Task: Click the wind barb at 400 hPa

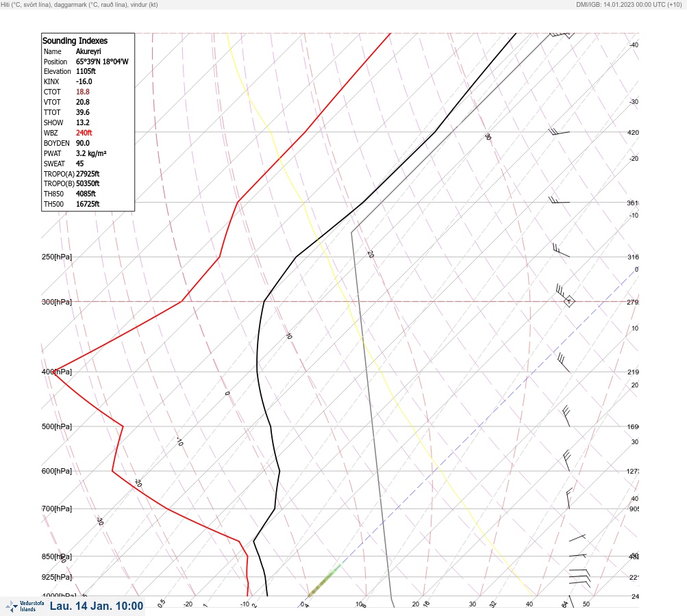Action: tap(564, 363)
